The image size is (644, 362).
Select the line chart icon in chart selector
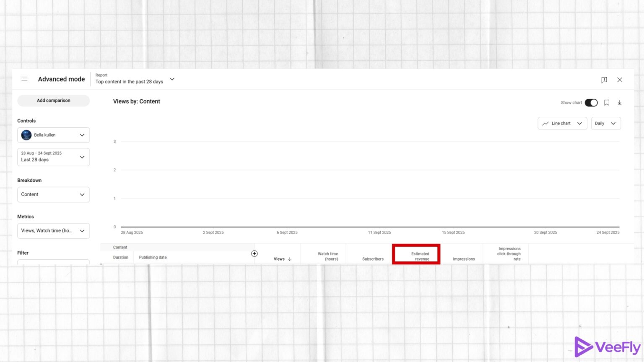coord(546,123)
